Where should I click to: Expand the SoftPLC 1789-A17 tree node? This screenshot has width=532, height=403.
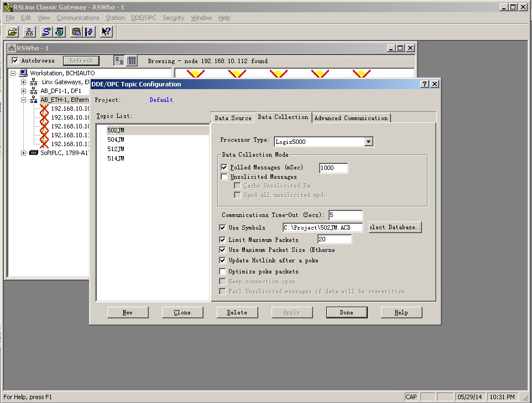click(23, 153)
